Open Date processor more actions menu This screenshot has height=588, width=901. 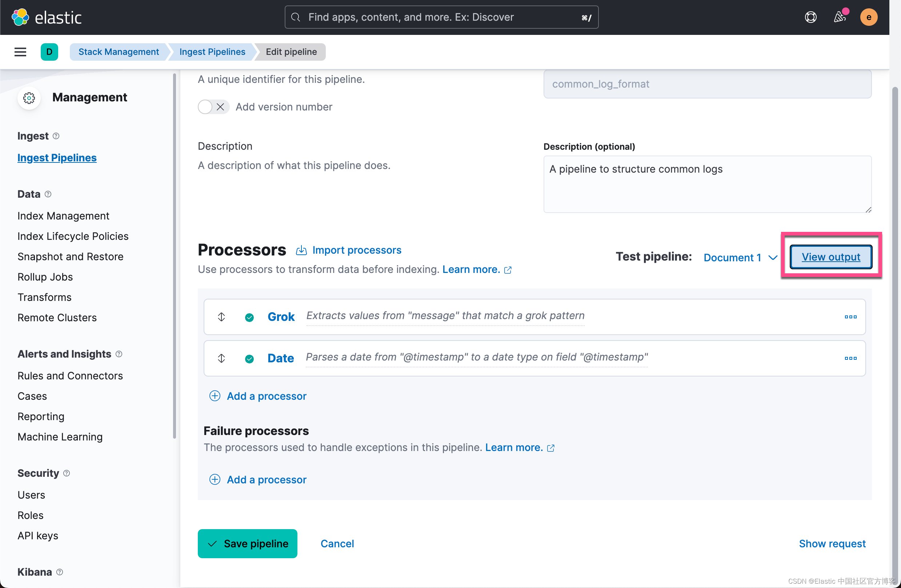850,358
